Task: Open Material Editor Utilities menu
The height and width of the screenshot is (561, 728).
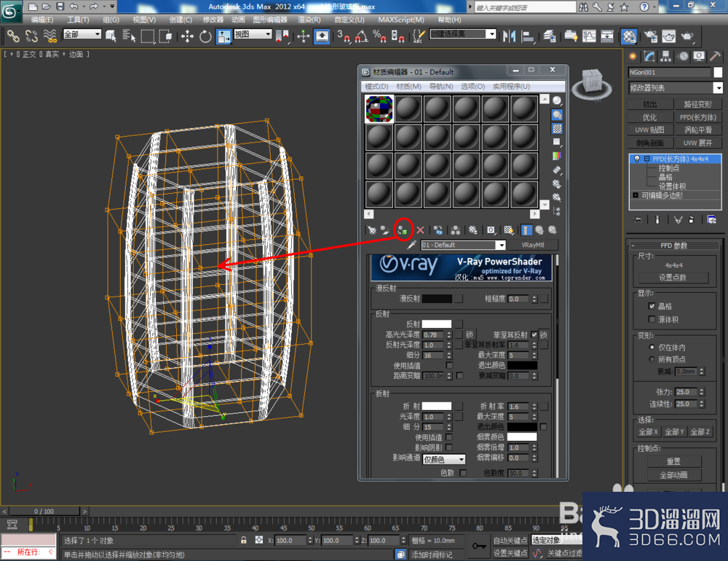Action: pos(511,87)
